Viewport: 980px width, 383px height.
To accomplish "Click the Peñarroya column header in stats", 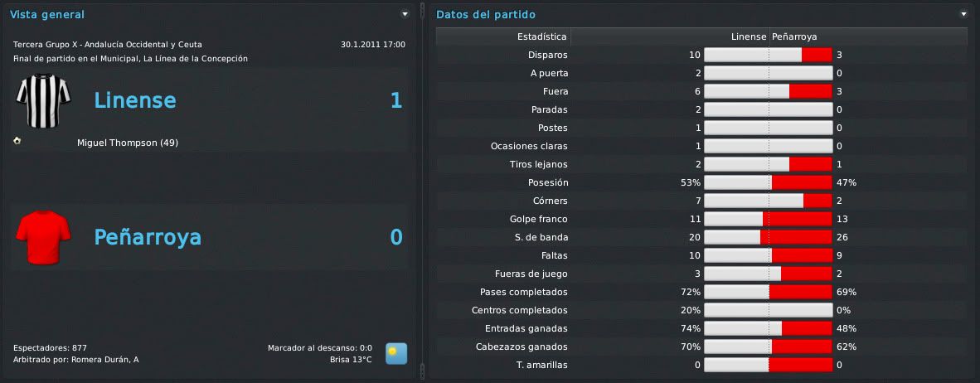I will [x=794, y=36].
